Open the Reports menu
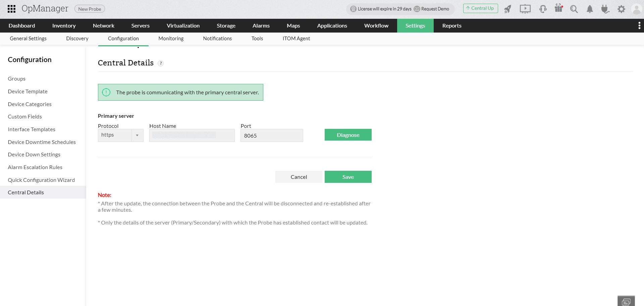Screen dimensions: 644x306 coord(452,25)
